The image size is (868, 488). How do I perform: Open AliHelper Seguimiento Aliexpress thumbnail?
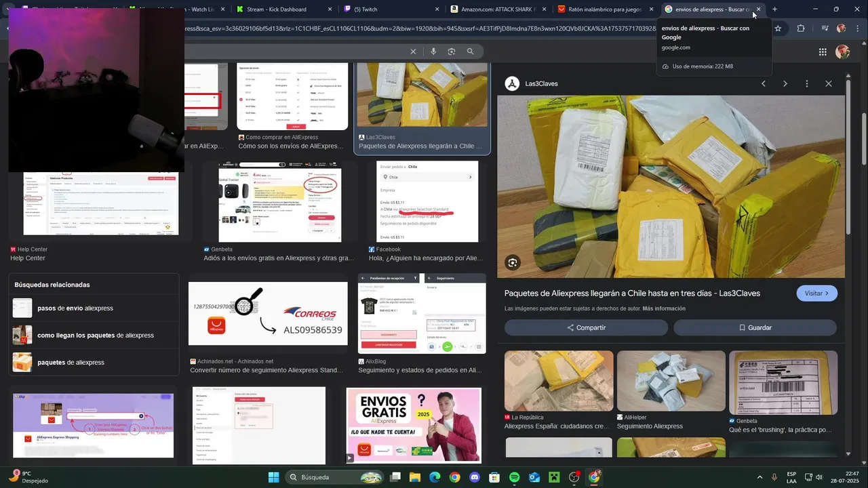(671, 381)
